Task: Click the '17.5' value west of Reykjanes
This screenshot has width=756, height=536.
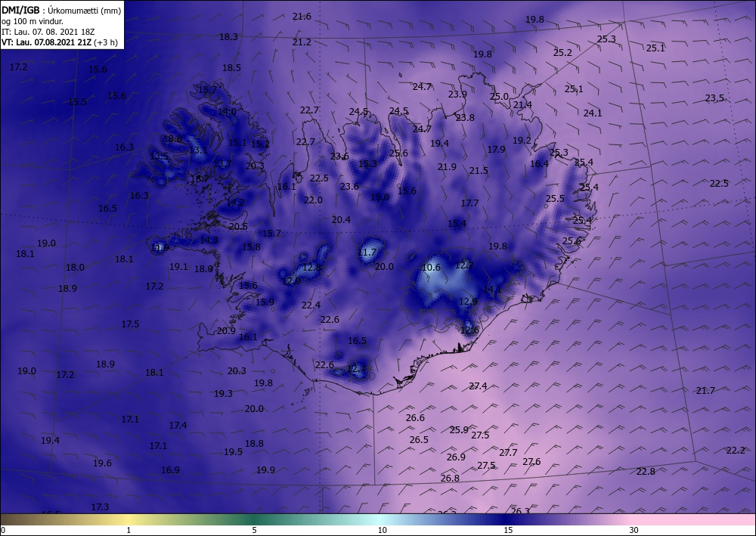Action: (130, 324)
